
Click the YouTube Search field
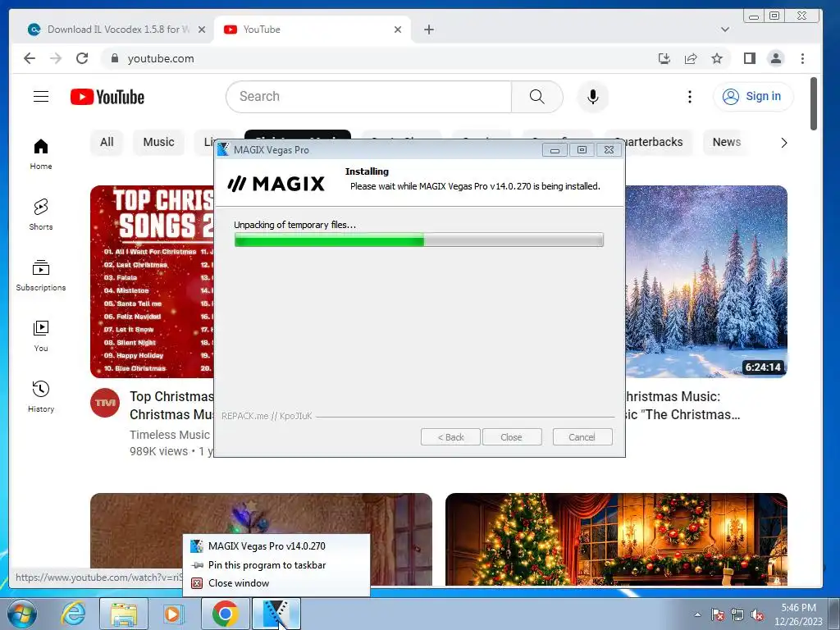[x=368, y=97]
